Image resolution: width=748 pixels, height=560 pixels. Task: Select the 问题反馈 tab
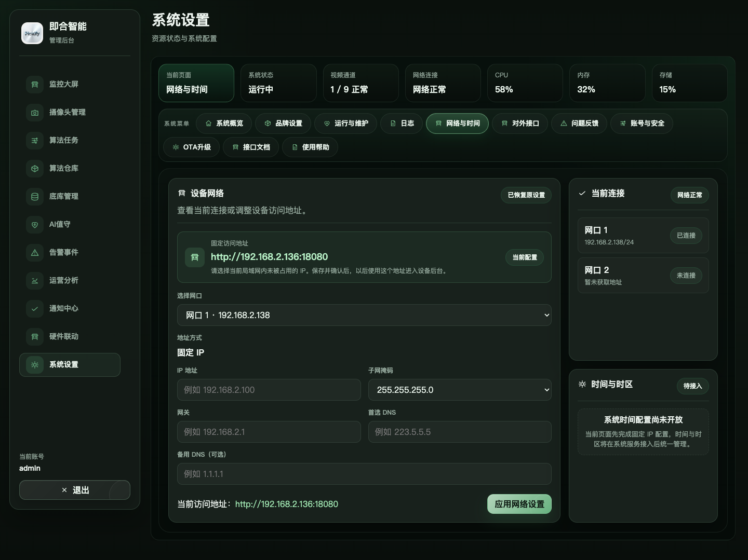(x=579, y=124)
